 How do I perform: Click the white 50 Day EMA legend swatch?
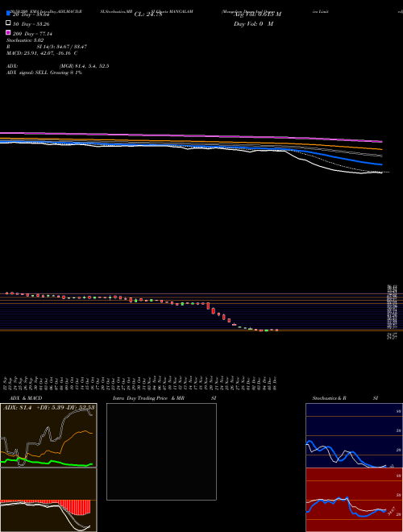pos(8,23)
